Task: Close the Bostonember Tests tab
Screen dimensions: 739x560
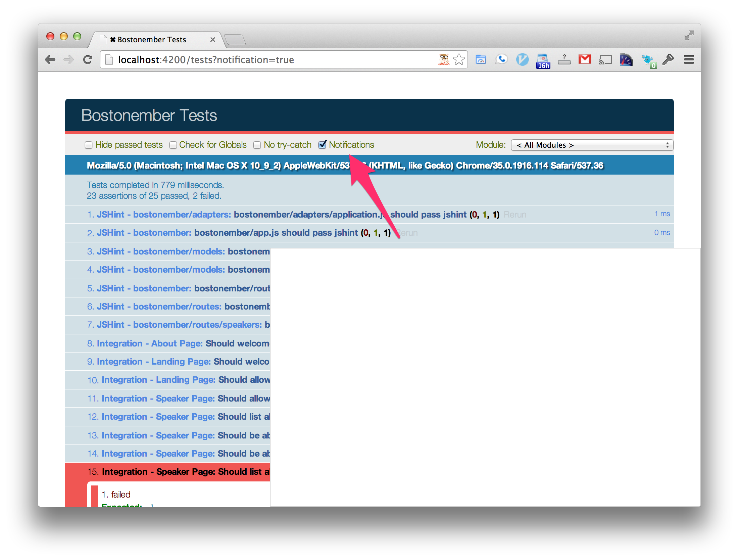Action: click(x=212, y=40)
